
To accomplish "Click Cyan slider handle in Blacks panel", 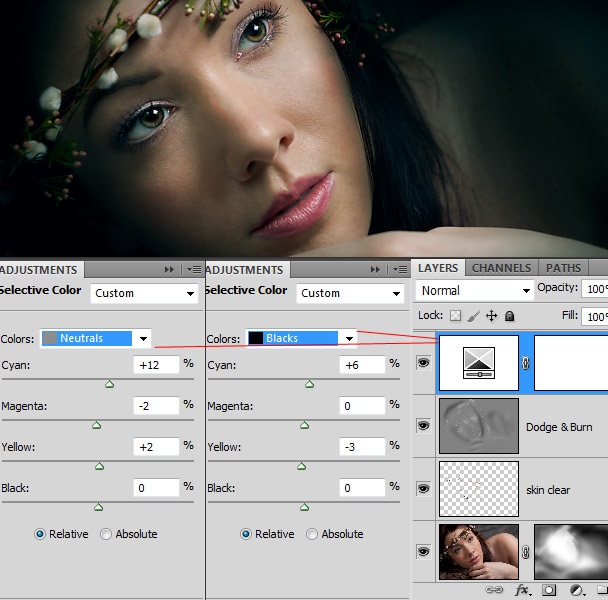I will tap(309, 384).
